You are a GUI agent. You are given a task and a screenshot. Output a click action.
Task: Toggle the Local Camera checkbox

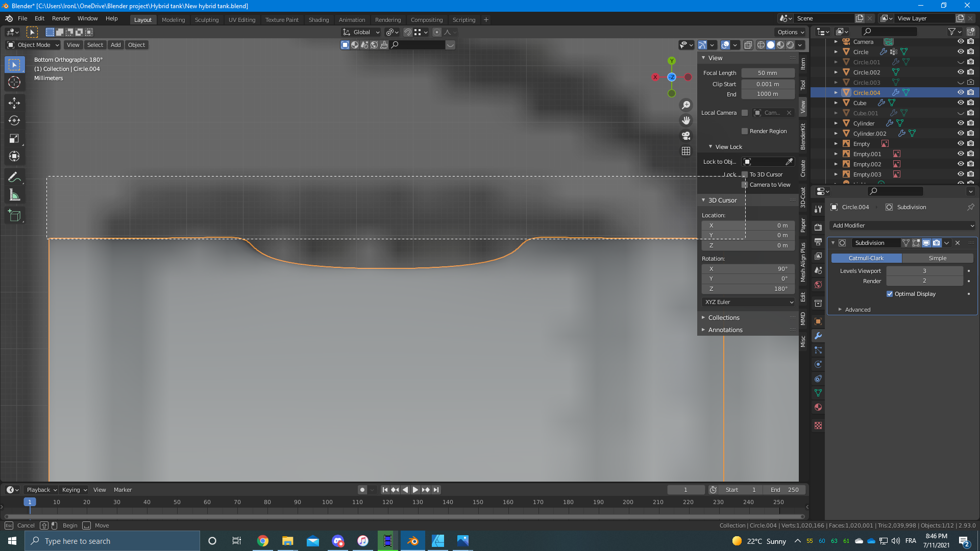coord(745,113)
